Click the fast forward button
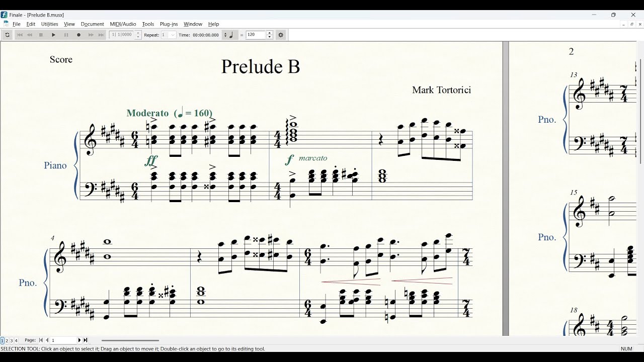The width and height of the screenshot is (644, 362). click(x=91, y=35)
